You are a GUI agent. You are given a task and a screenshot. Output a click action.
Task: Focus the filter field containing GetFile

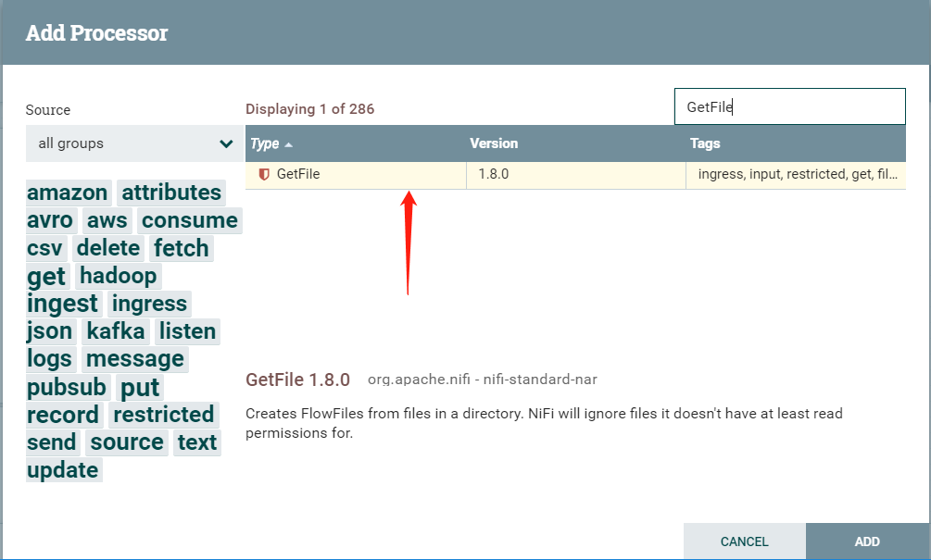pos(789,106)
